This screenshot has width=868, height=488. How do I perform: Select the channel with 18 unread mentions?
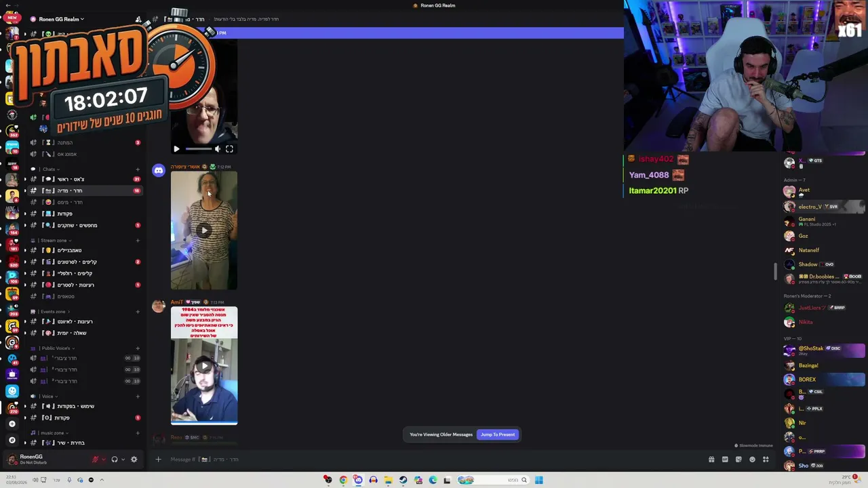[x=85, y=191]
